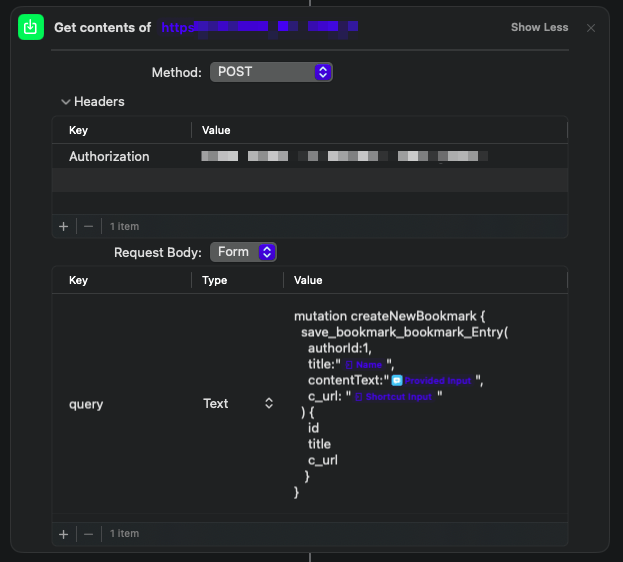Select the Shortcut Input variable in c_url
Screen dimensions: 623x562
pos(393,397)
